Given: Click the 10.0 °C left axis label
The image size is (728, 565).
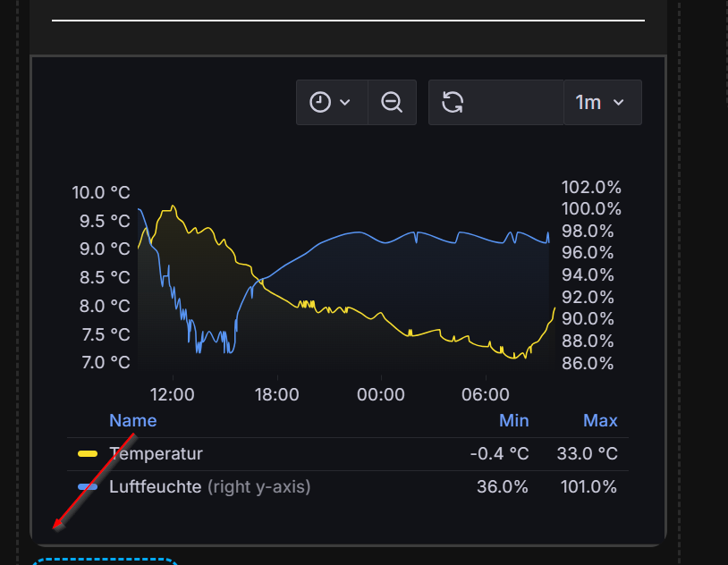Looking at the screenshot, I should click(x=101, y=192).
